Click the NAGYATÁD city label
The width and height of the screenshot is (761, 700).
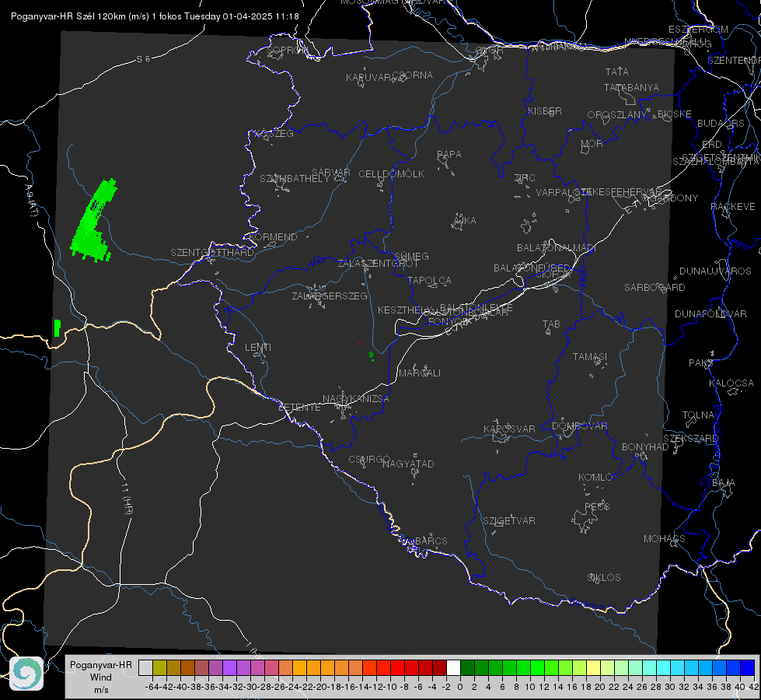[x=408, y=464]
